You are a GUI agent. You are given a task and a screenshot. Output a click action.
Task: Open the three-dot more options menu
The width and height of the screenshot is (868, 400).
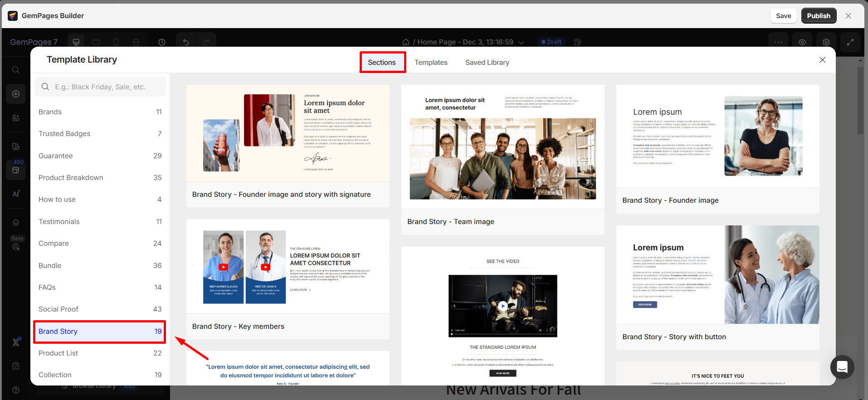778,42
